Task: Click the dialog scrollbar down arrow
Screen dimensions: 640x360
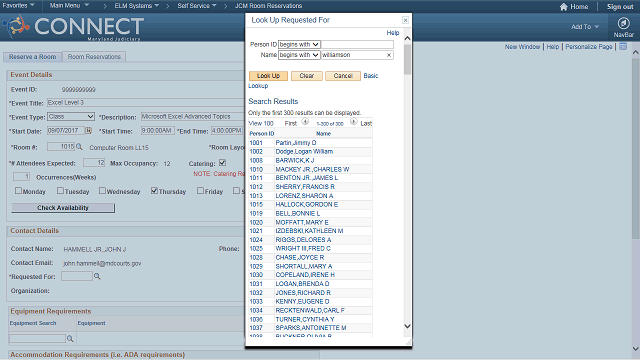Action: click(x=407, y=326)
